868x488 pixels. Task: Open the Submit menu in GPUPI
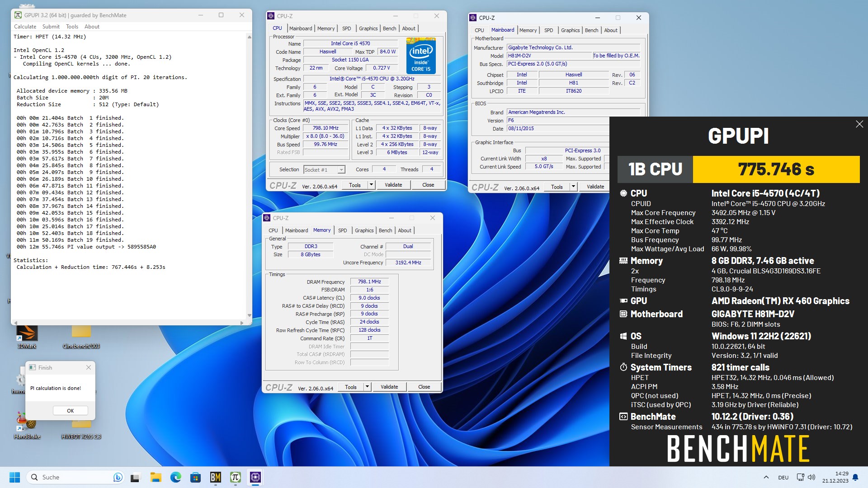51,27
